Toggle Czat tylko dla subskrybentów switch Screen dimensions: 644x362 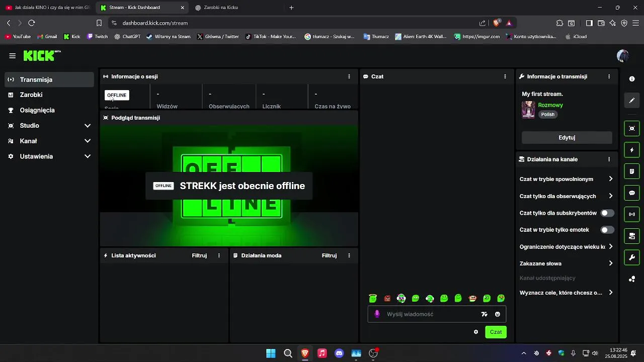pyautogui.click(x=607, y=213)
